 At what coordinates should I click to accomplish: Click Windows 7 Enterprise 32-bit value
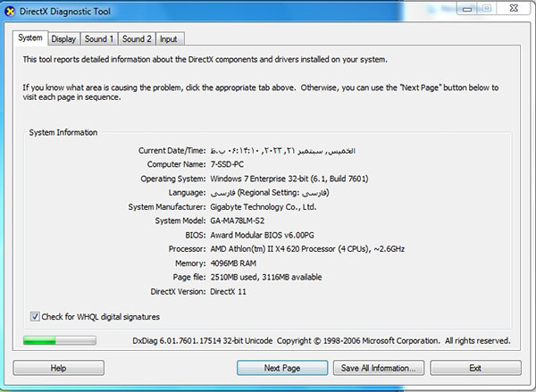tap(289, 179)
